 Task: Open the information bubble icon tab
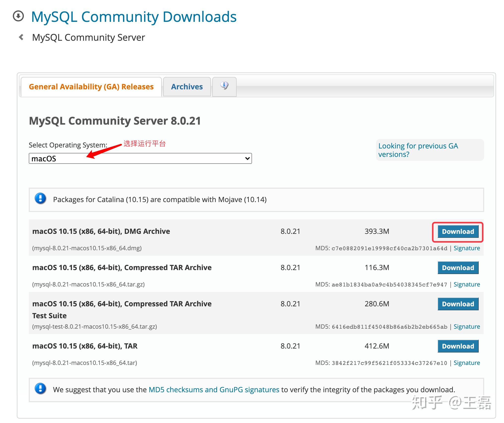tap(224, 86)
